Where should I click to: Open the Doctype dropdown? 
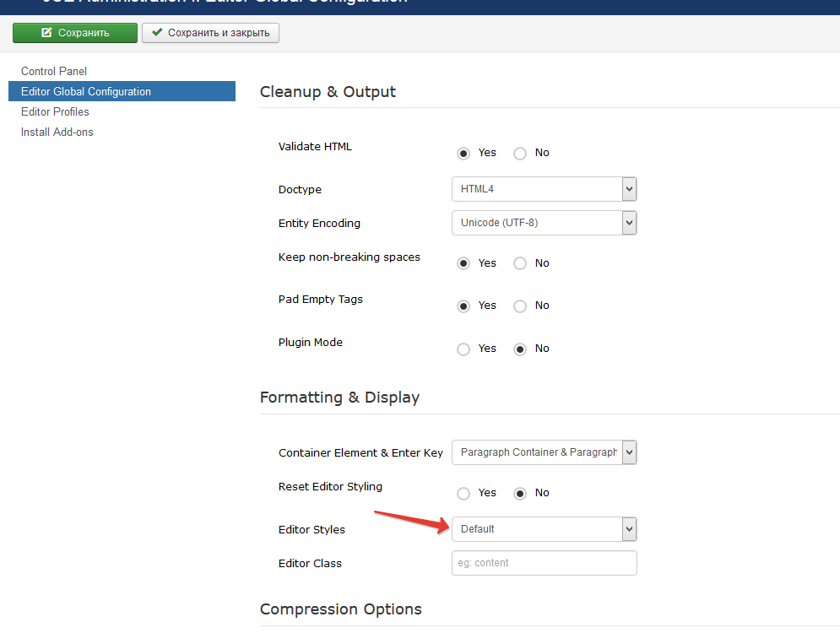pos(544,189)
